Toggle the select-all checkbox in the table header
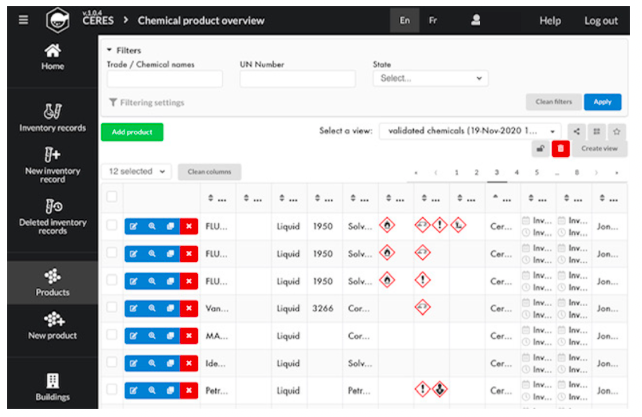Viewport: 642px width, 417px height. (x=112, y=197)
